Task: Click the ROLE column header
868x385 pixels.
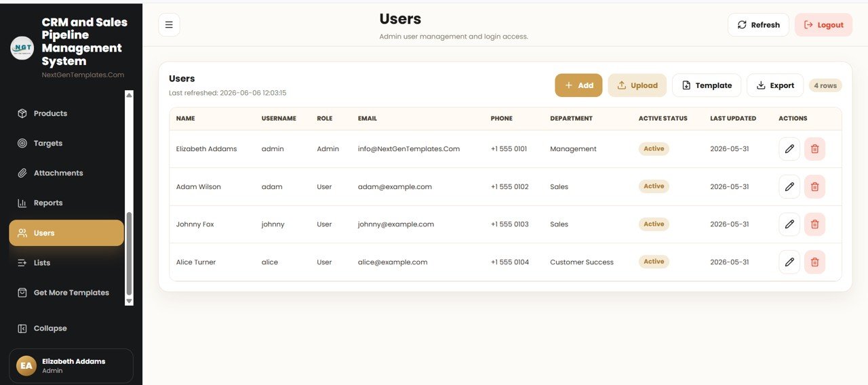Action: 325,118
